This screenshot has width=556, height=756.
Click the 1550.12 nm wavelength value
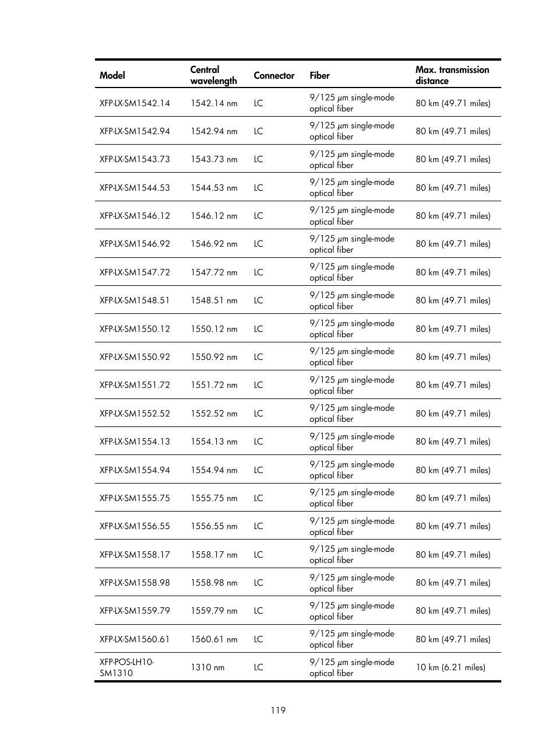point(214,329)
